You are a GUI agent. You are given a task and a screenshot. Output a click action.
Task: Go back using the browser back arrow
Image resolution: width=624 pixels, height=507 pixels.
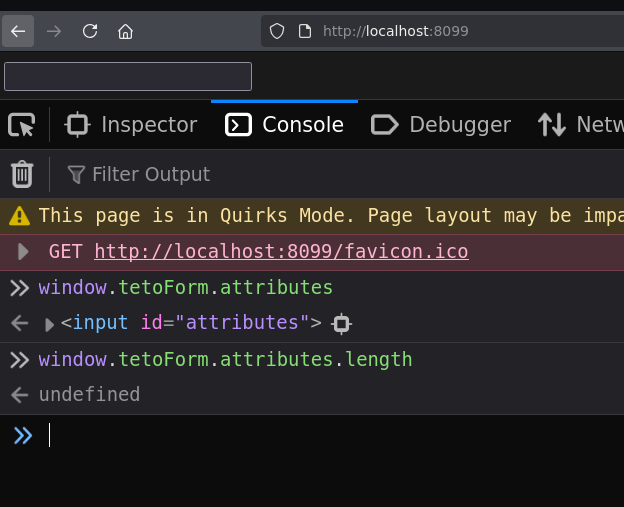tap(18, 31)
